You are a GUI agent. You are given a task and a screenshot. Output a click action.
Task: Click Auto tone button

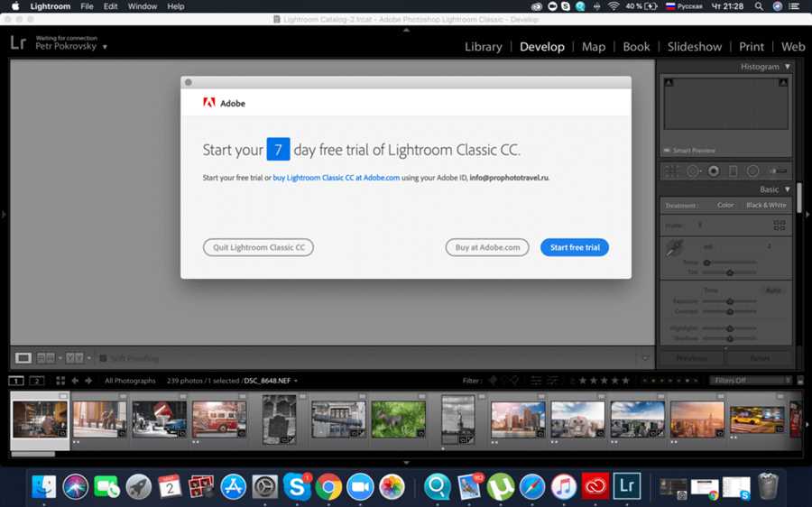coord(773,290)
